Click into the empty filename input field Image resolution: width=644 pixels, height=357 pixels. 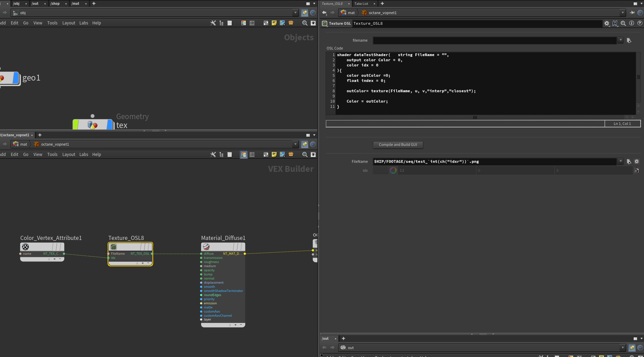[x=494, y=41]
